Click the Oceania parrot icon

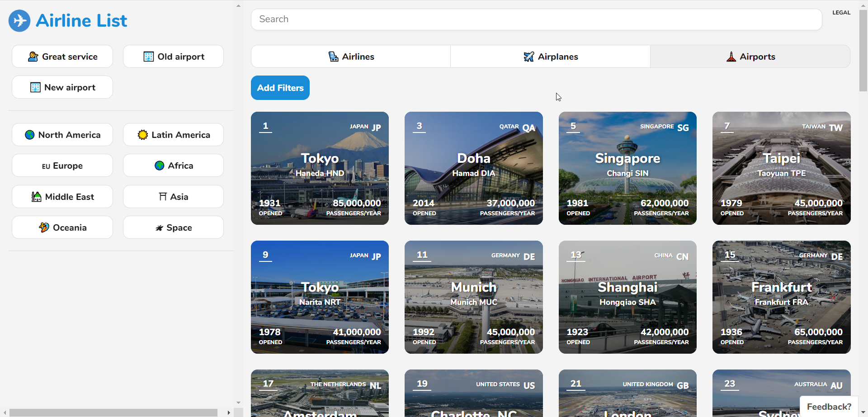tap(44, 227)
